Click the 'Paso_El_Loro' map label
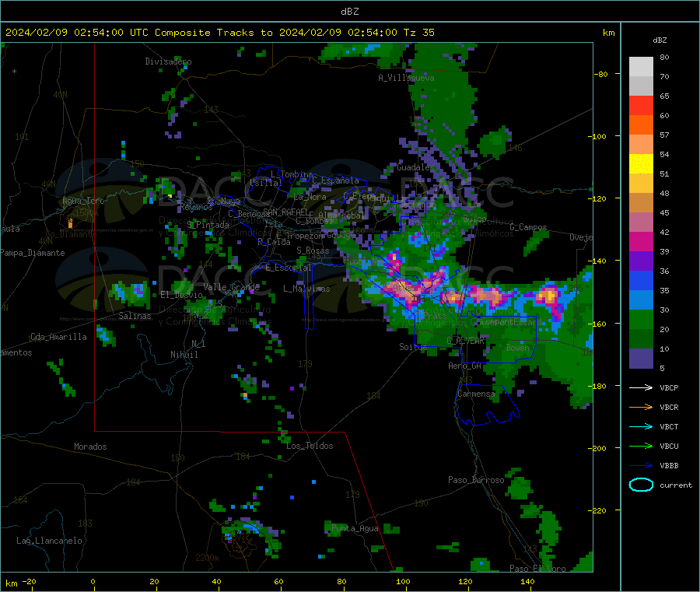The image size is (700, 592). 537,569
